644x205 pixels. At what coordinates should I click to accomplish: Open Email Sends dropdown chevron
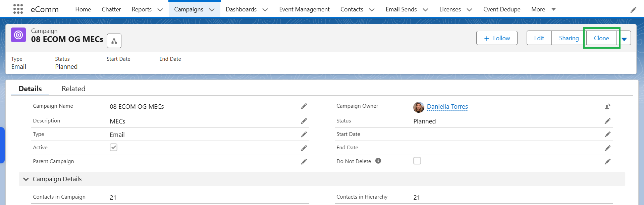(425, 10)
